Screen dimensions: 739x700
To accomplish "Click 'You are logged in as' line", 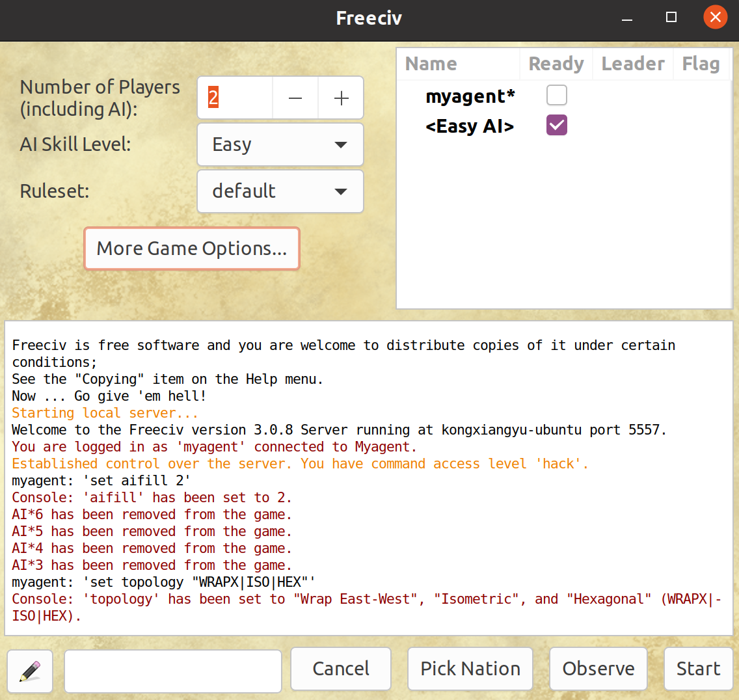I will tap(215, 447).
